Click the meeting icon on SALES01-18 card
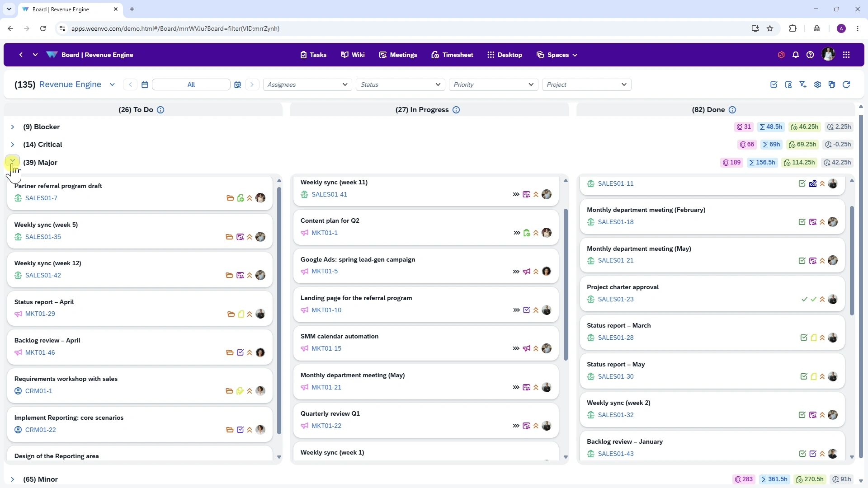 coord(813,222)
